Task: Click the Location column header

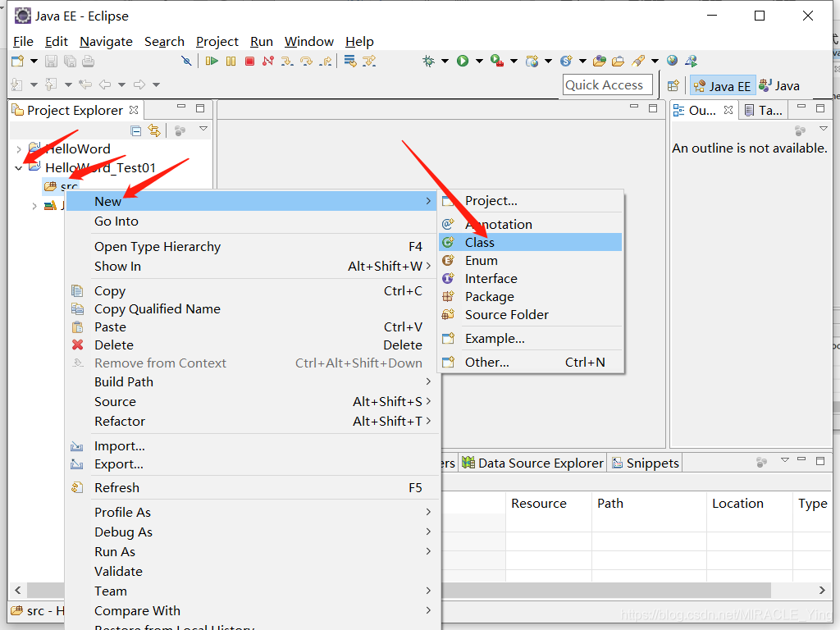Action: pos(748,504)
